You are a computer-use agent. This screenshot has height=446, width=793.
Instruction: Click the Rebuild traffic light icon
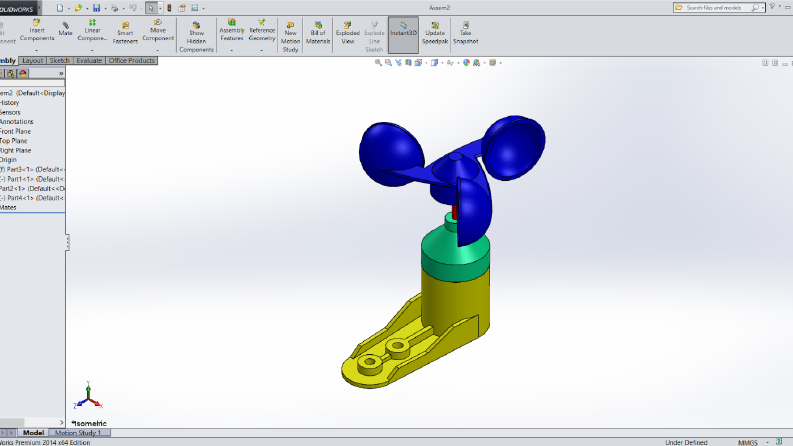coord(169,8)
